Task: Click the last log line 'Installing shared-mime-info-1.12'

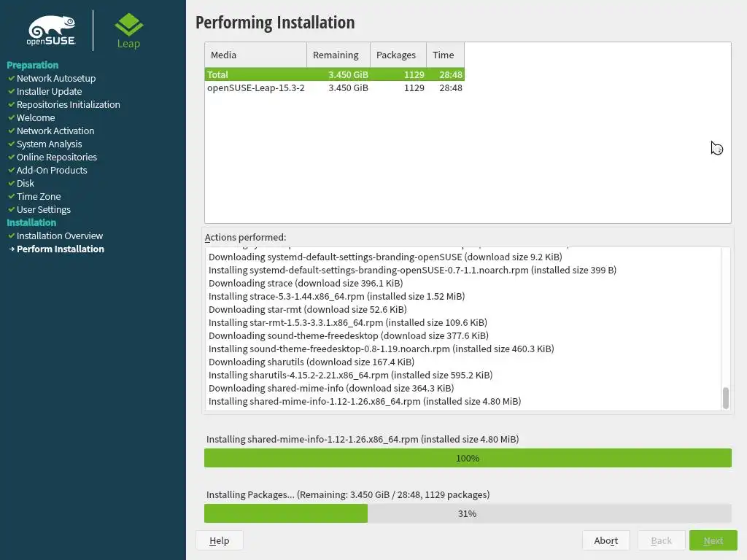Action: click(365, 402)
